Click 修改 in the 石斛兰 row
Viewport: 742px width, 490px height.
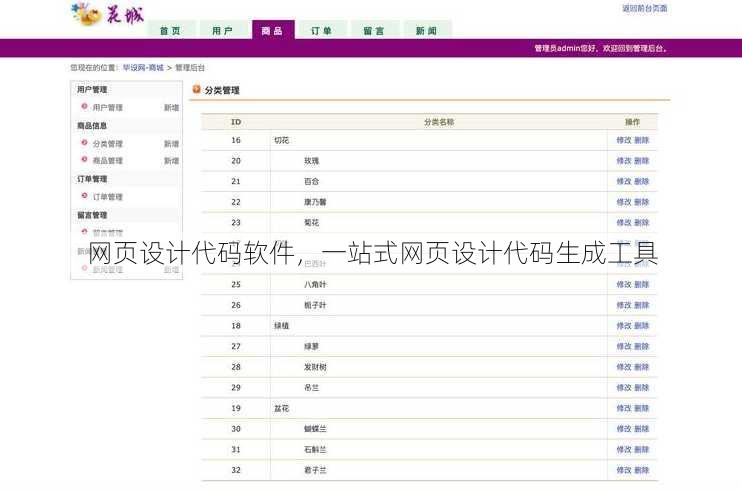click(624, 449)
